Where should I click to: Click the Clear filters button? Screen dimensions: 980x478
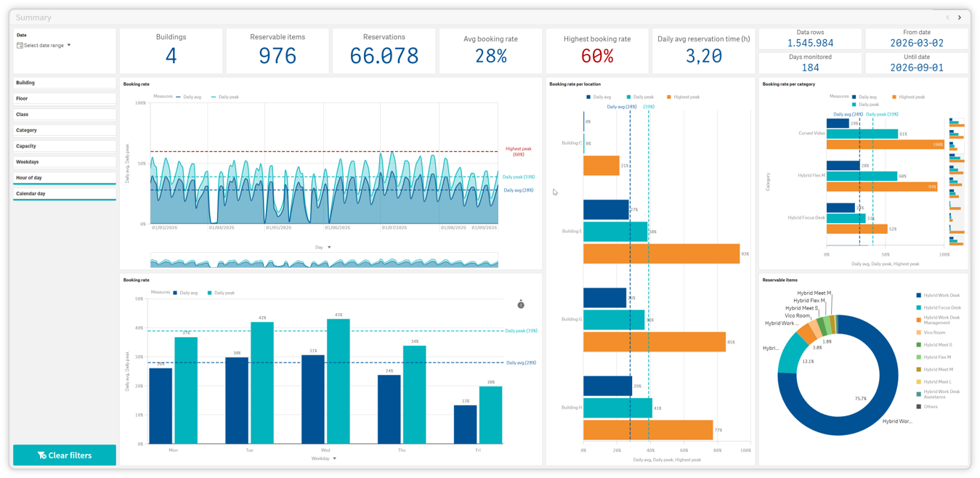(65, 455)
